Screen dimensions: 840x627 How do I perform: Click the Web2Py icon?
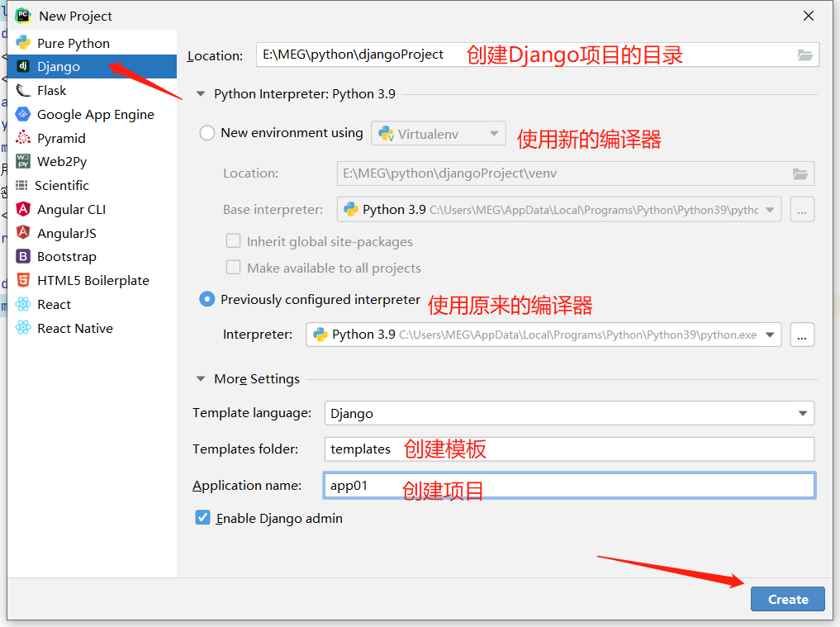[23, 161]
